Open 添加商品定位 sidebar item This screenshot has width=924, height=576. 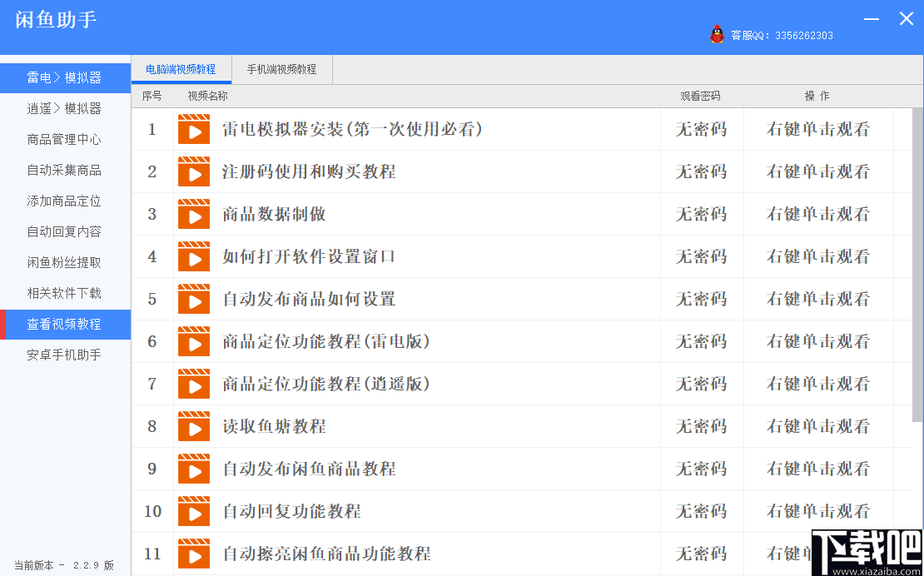pos(65,201)
